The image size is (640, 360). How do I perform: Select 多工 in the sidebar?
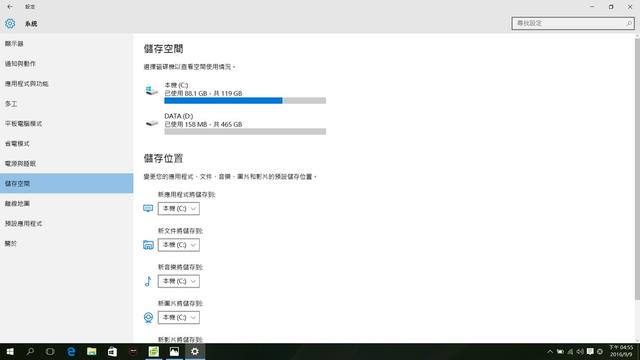pos(67,104)
